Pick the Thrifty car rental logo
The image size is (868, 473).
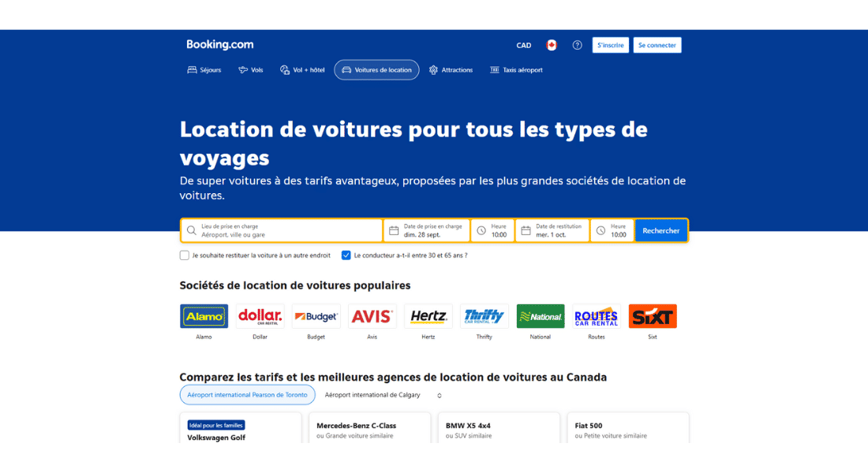tap(485, 316)
